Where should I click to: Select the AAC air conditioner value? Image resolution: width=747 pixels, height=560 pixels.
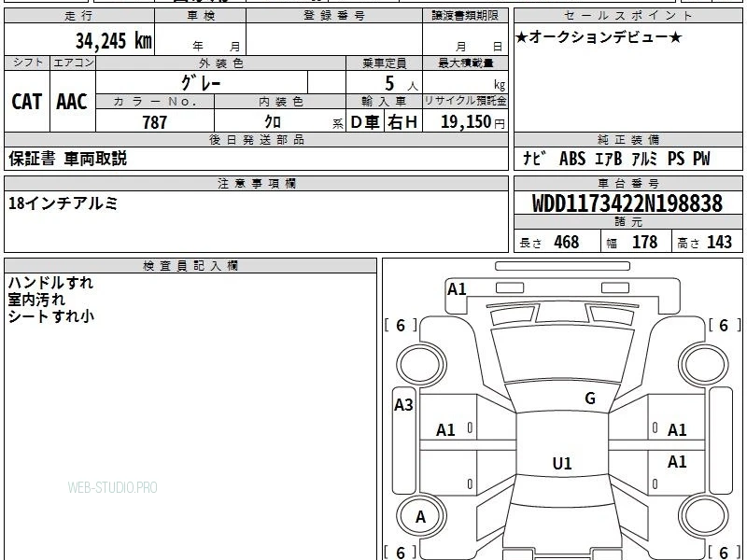click(x=72, y=102)
